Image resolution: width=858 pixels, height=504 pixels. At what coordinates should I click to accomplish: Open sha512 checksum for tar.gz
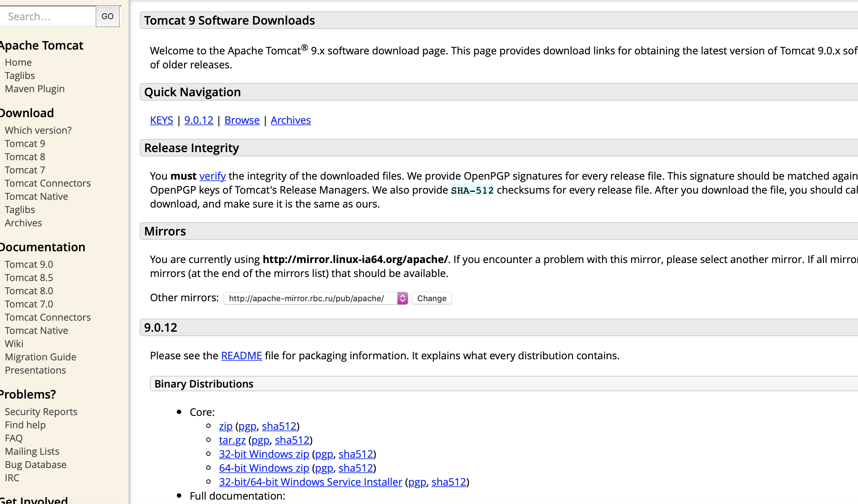[292, 440]
